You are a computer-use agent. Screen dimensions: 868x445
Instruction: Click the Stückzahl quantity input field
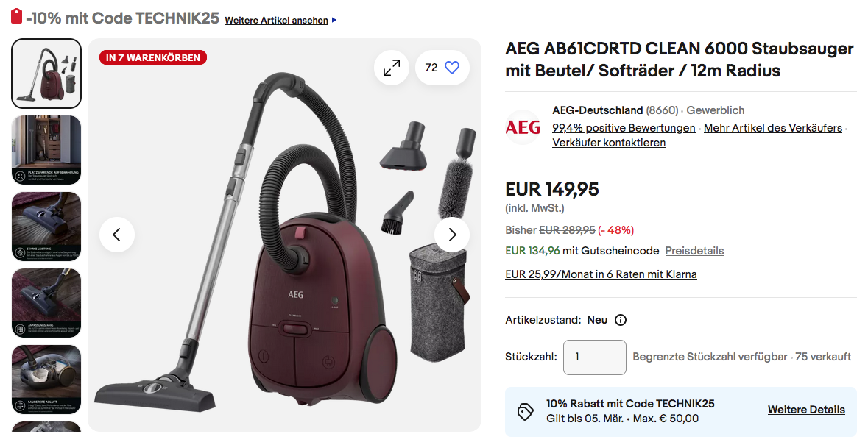(x=595, y=357)
